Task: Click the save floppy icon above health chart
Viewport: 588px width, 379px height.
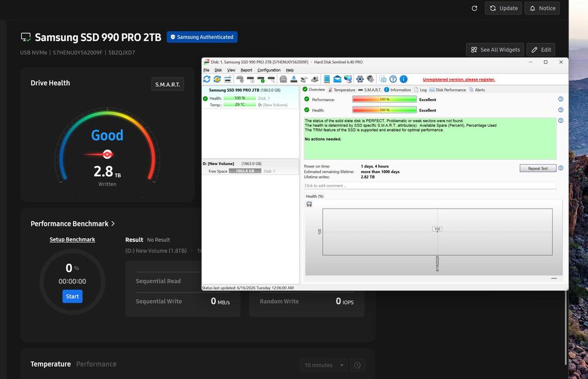Action: [x=309, y=204]
